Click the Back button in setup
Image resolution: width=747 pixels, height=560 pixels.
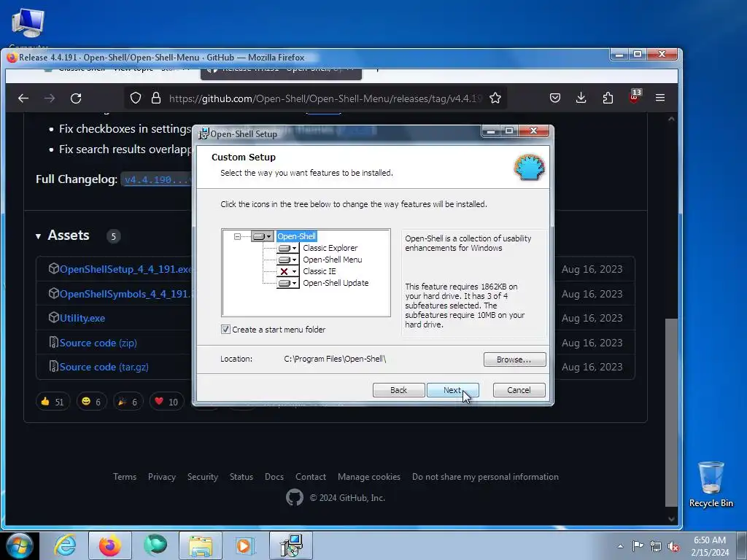click(x=398, y=390)
